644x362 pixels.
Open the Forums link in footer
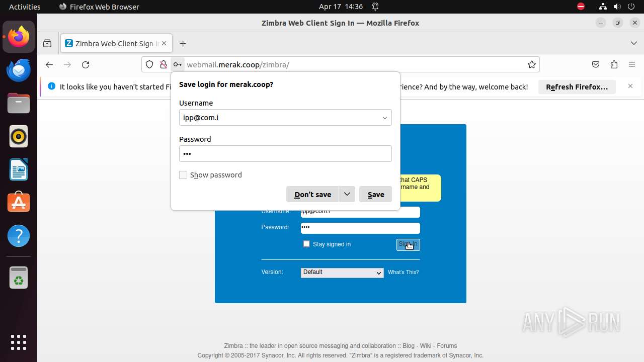coord(447,346)
